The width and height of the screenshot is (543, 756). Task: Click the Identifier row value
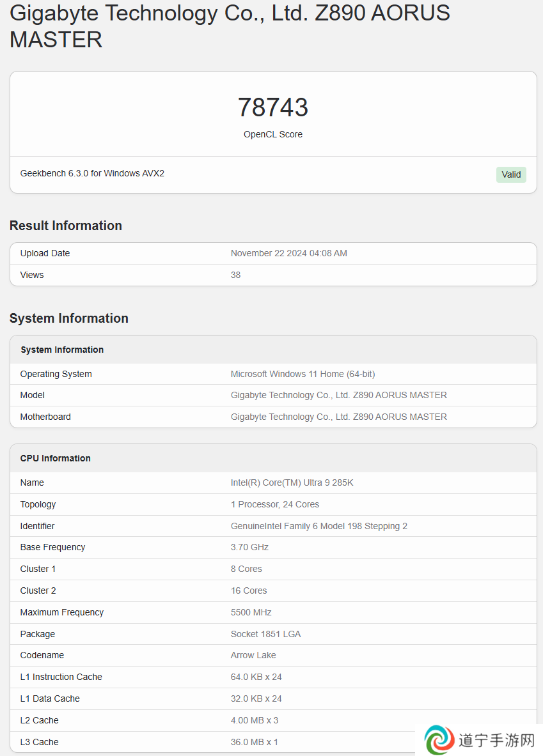[x=319, y=526]
